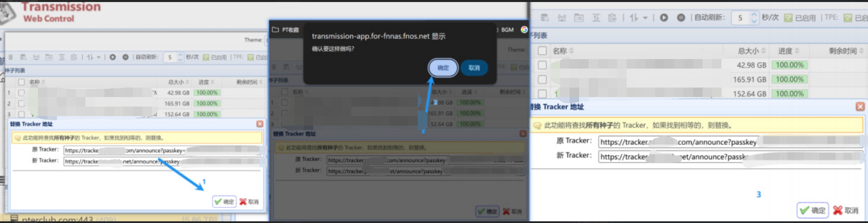Screen dimensions: 868x223
Task: Click the 42.98 GB size cell in left screenshot
Action: coord(178,93)
